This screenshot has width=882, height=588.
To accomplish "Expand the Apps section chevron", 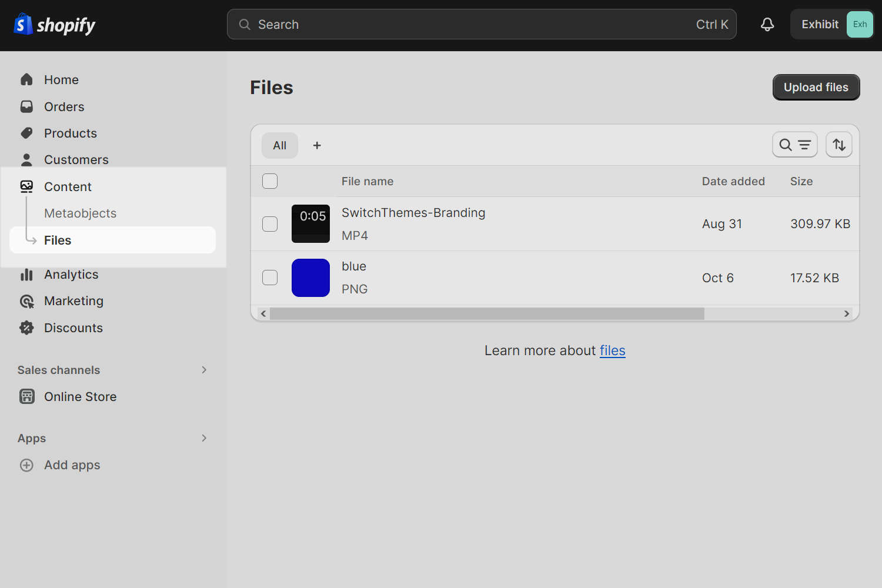I will (x=204, y=438).
